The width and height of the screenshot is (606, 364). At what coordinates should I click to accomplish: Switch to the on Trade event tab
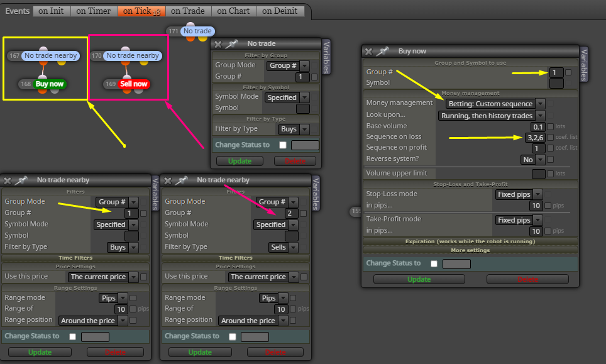188,11
